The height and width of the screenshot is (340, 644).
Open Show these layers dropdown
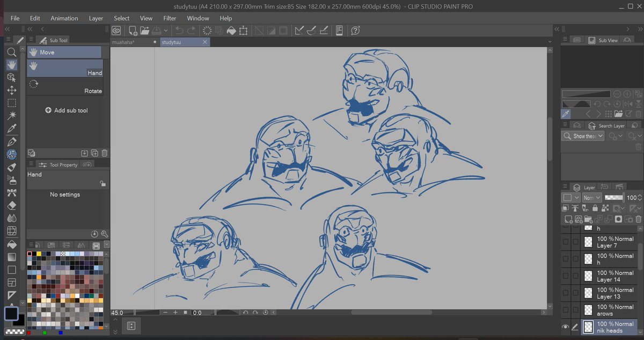(583, 136)
